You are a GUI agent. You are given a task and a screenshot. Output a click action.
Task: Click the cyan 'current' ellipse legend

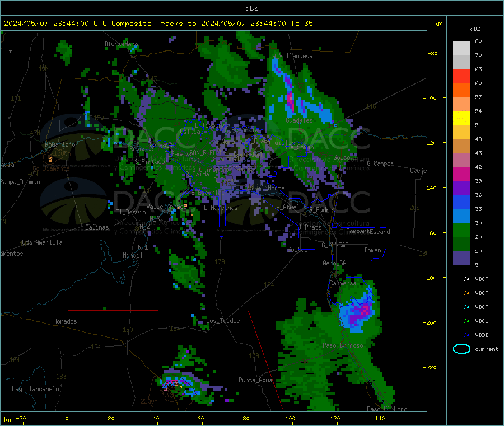click(x=461, y=349)
